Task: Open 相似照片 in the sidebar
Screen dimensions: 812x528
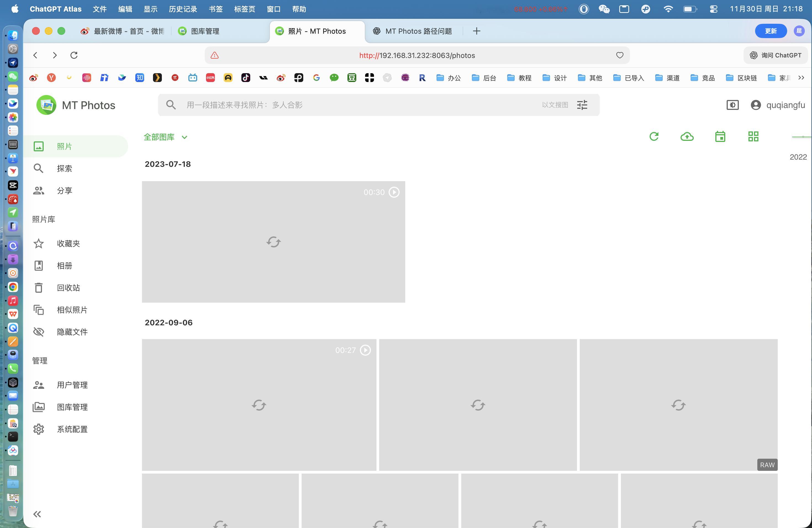Action: click(x=72, y=310)
